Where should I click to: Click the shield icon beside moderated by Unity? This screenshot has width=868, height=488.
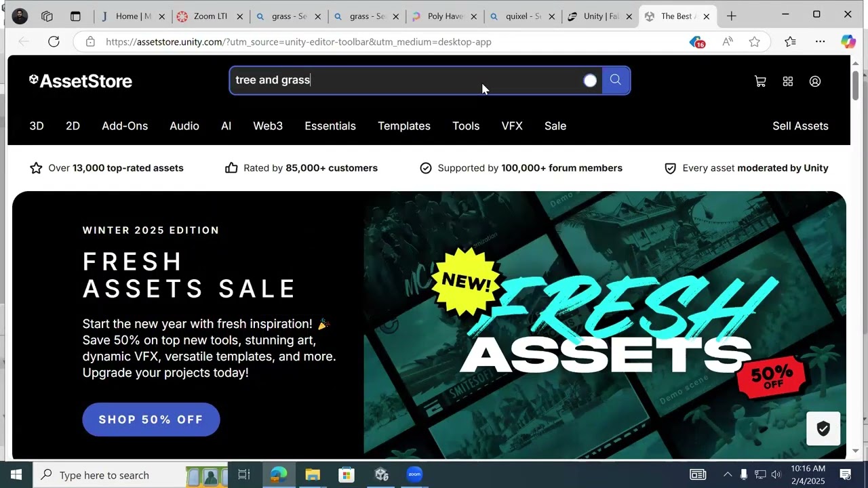pyautogui.click(x=670, y=168)
